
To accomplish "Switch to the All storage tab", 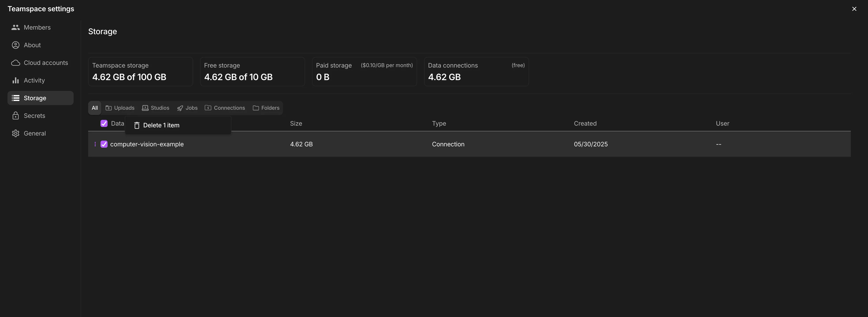I will coord(95,108).
